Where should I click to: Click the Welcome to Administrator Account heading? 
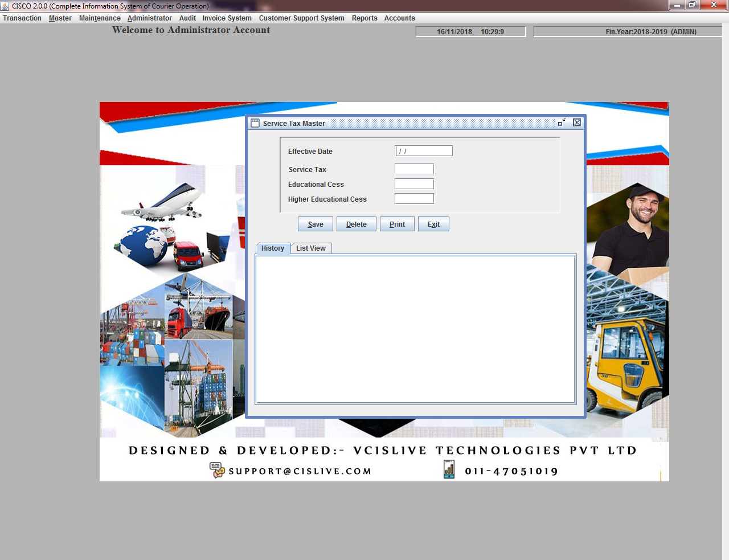pyautogui.click(x=191, y=30)
